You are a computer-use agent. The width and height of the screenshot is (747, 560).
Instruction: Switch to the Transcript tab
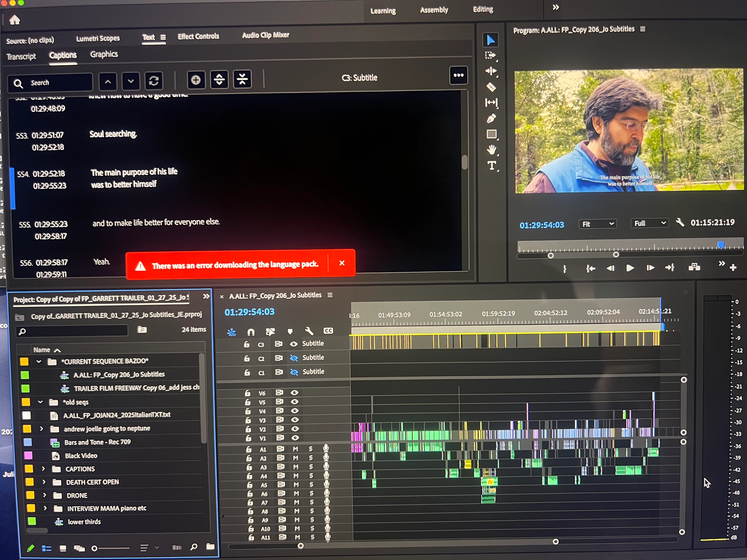(21, 56)
